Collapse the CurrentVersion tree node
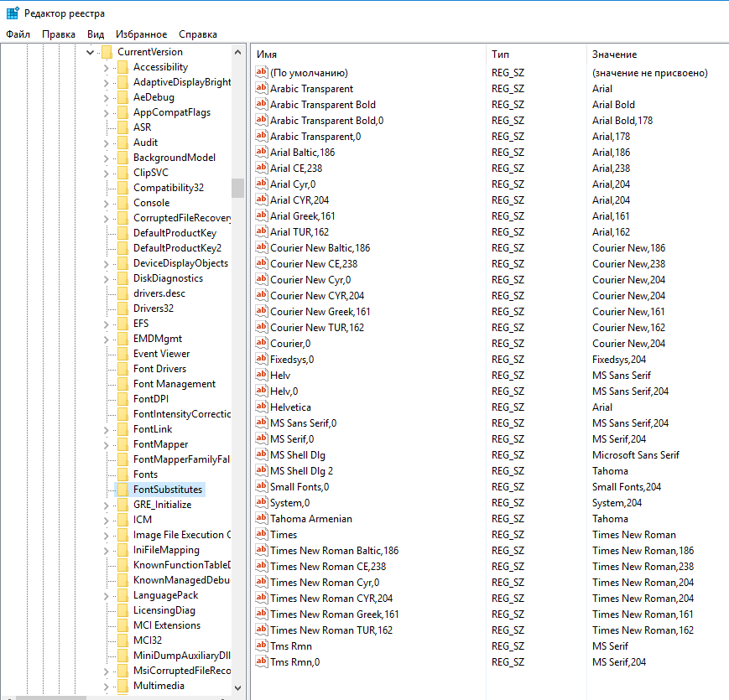This screenshot has height=700, width=729. tap(91, 52)
